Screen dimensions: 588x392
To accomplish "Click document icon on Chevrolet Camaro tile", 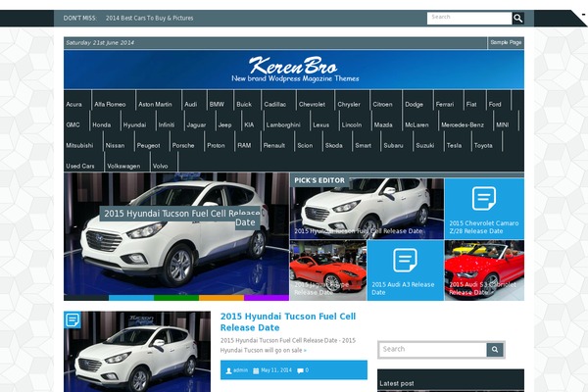I will click(x=484, y=198).
